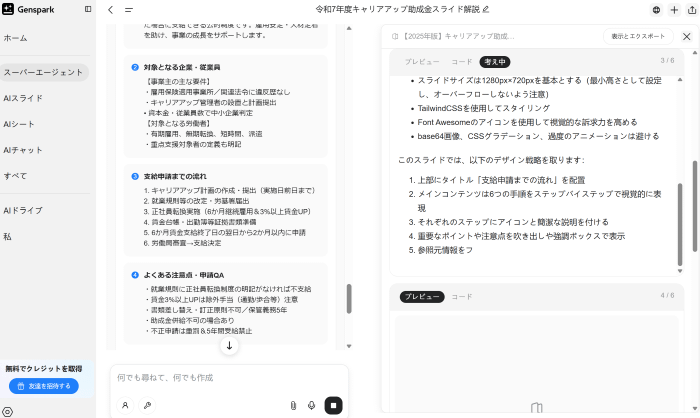The image size is (700, 418).
Task: Click the globe icon in top bar
Action: (656, 10)
